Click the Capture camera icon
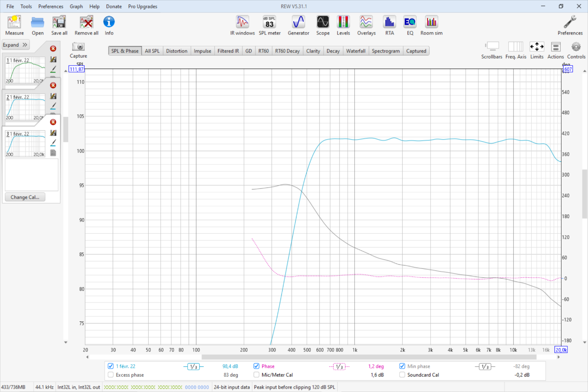Screen dimensions: 588x392 coord(78,47)
